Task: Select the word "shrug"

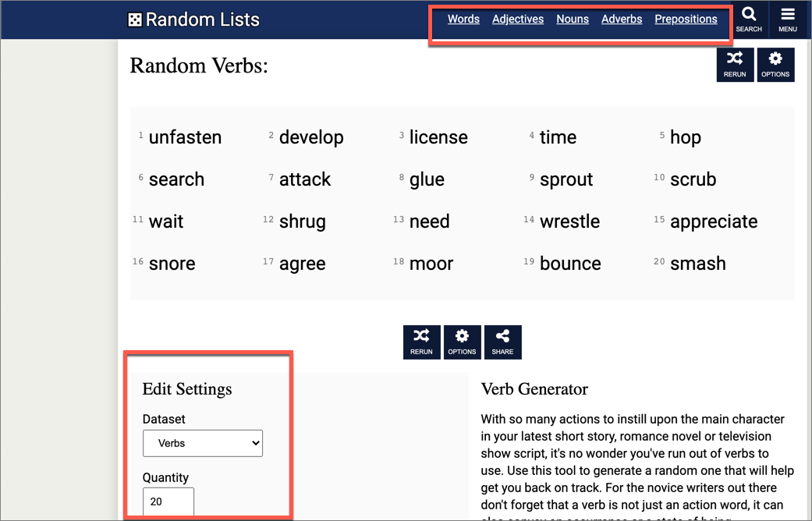Action: [x=303, y=222]
